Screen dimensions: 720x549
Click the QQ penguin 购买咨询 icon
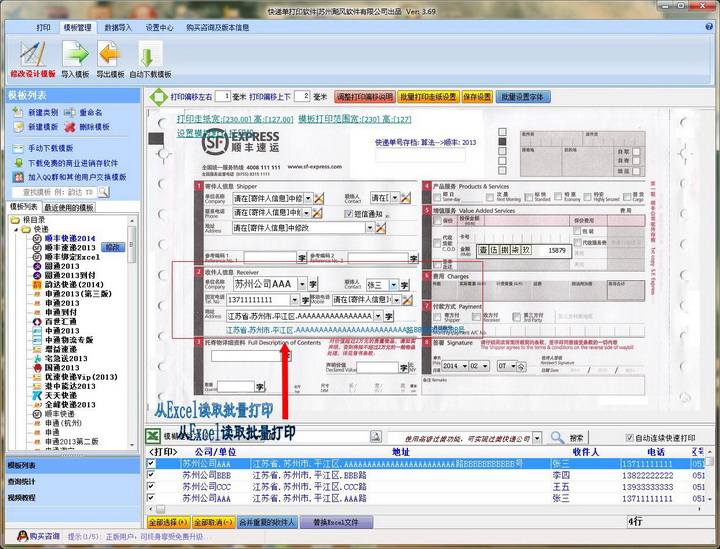click(22, 536)
